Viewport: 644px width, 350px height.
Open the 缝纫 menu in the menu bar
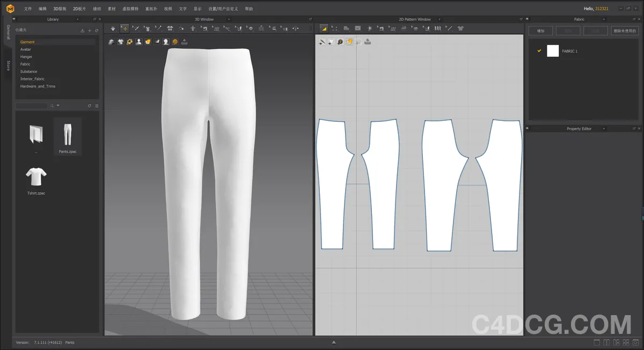tap(97, 9)
